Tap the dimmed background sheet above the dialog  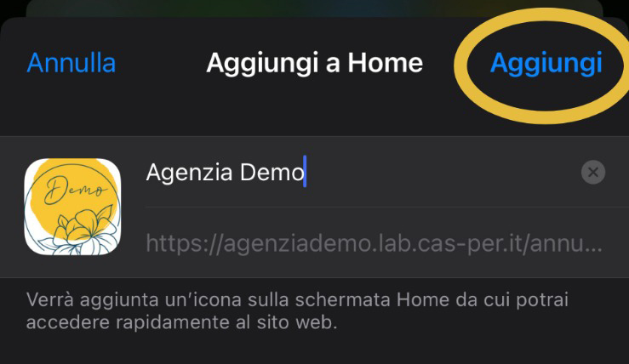[315, 8]
